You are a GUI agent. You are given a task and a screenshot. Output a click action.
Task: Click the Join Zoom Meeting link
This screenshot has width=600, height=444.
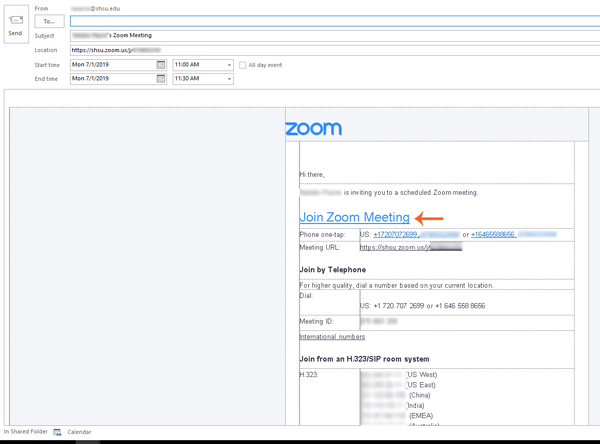tap(354, 217)
